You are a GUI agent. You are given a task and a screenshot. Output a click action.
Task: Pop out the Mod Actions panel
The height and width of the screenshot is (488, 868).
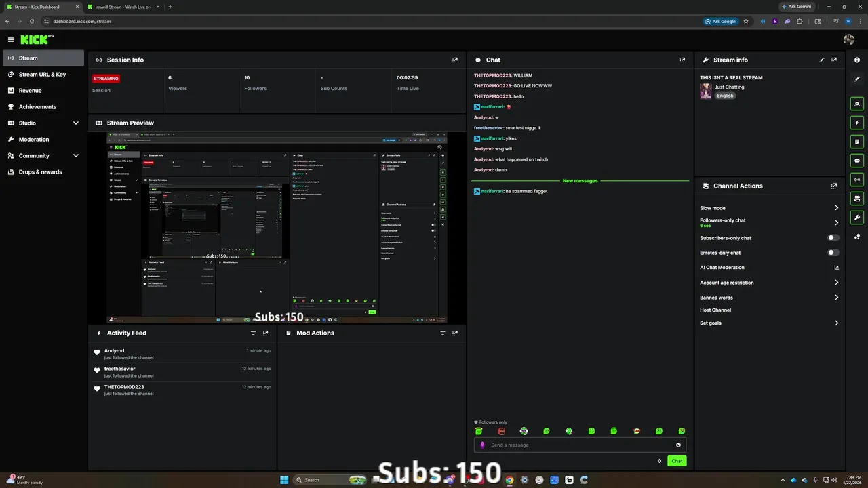pyautogui.click(x=455, y=333)
